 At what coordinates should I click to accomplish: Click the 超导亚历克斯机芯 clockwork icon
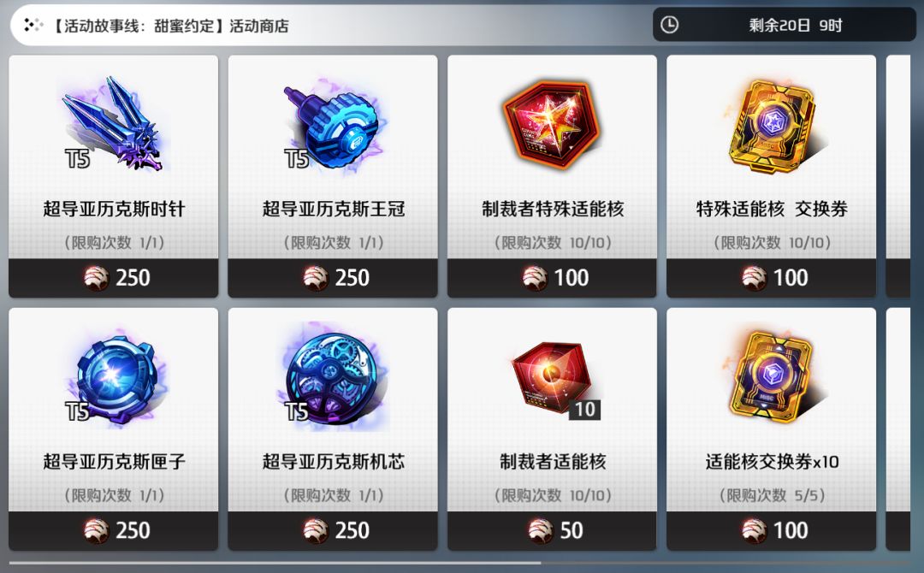point(335,377)
